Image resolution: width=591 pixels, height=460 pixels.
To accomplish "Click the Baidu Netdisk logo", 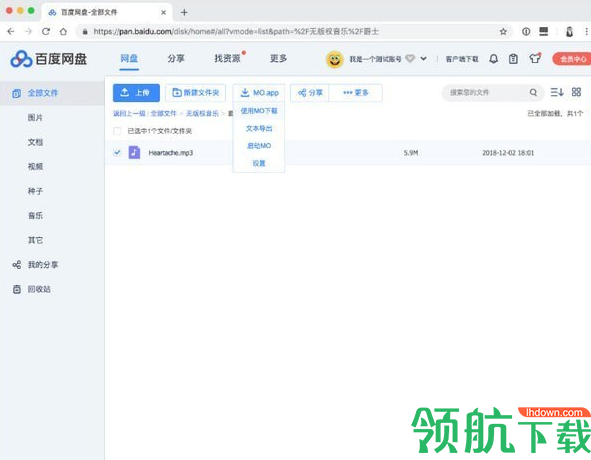I will (49, 59).
